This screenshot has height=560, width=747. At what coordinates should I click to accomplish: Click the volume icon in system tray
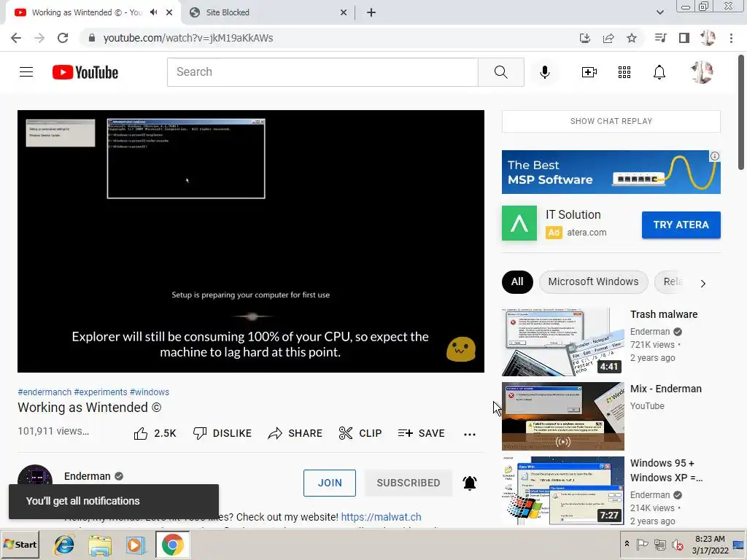tap(676, 544)
